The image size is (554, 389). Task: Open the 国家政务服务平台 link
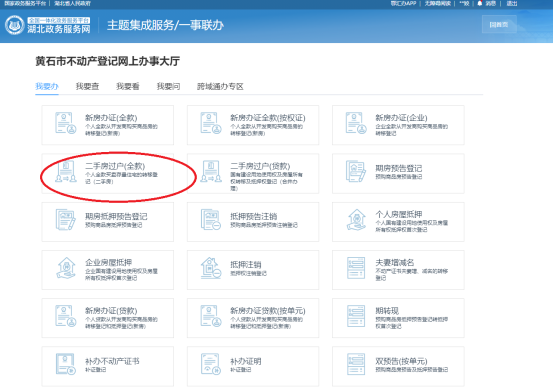click(x=25, y=4)
